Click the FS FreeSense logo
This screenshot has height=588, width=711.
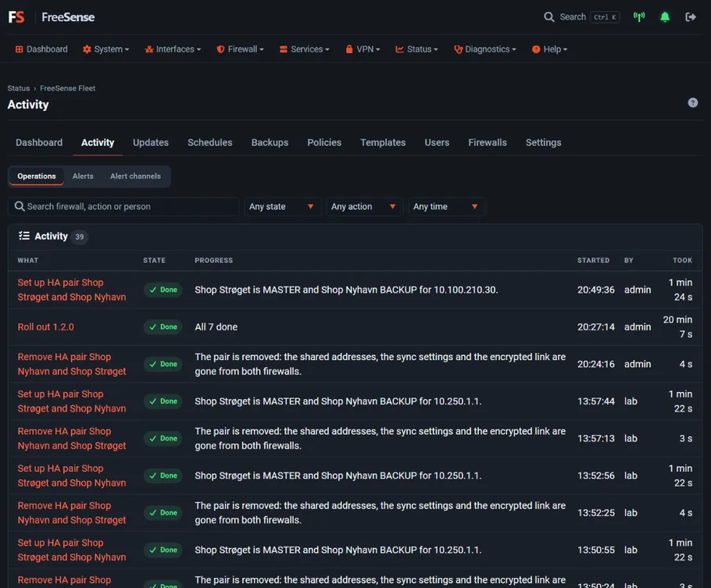(52, 17)
